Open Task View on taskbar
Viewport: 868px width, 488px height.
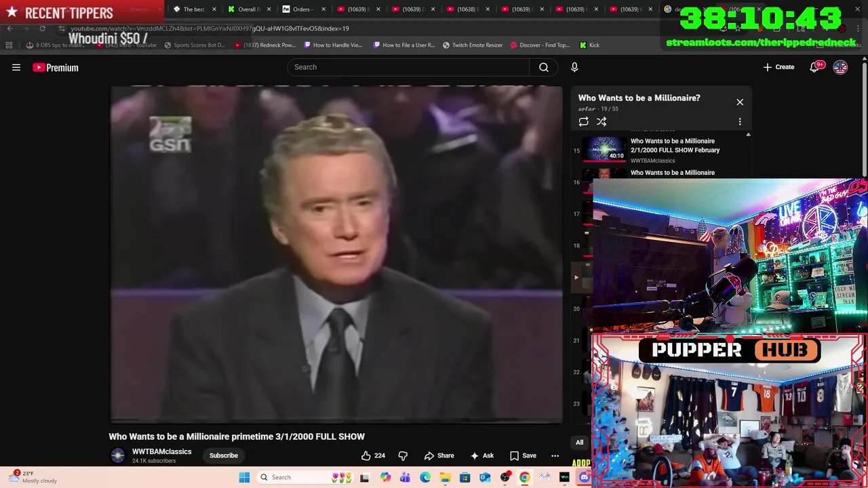point(364,478)
